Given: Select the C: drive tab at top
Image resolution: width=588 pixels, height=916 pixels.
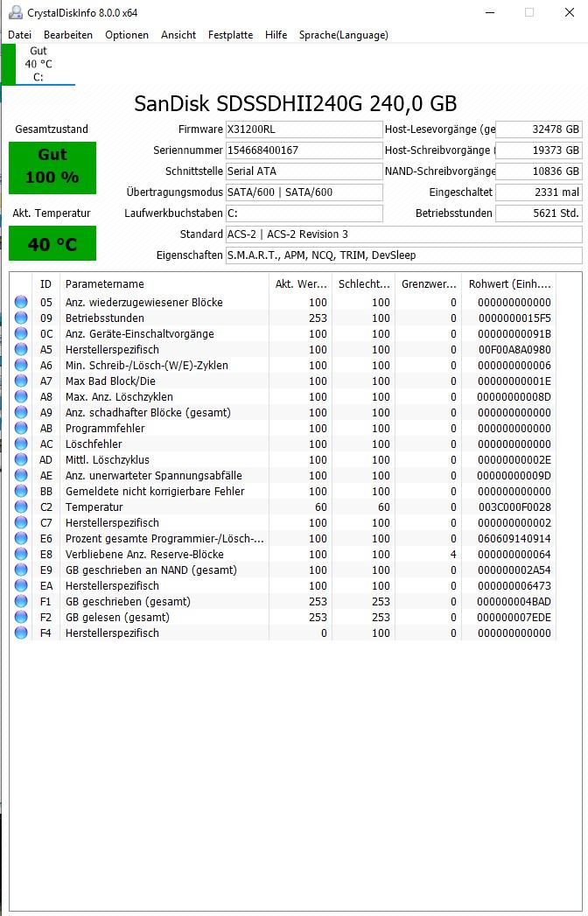Looking at the screenshot, I should point(38,64).
